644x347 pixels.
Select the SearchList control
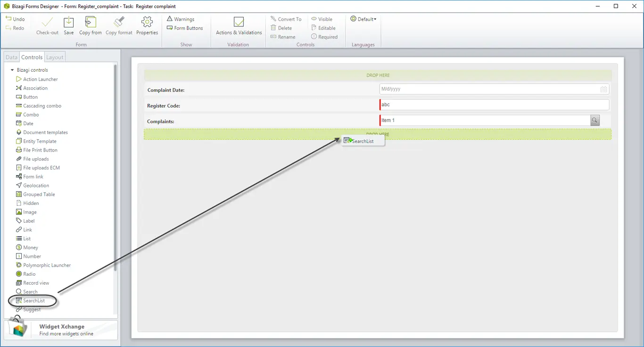[31, 301]
